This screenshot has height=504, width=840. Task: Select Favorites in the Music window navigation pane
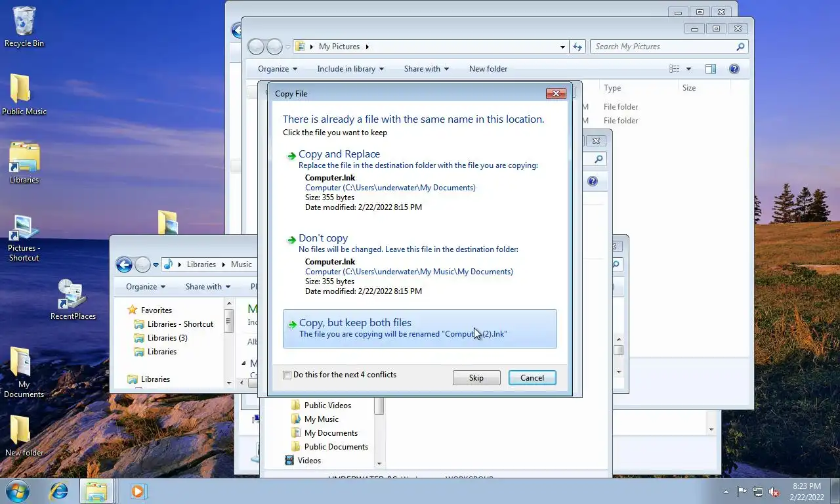[x=156, y=310]
